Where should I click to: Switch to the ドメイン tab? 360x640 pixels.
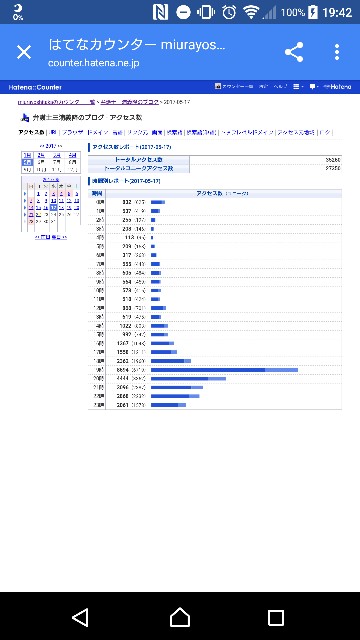click(x=98, y=132)
